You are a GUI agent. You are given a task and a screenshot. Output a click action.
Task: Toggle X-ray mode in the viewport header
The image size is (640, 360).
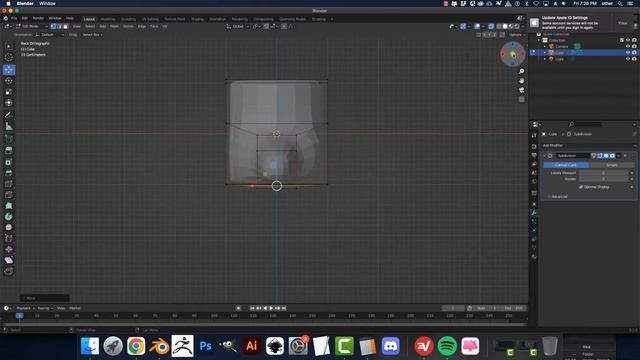click(x=491, y=26)
